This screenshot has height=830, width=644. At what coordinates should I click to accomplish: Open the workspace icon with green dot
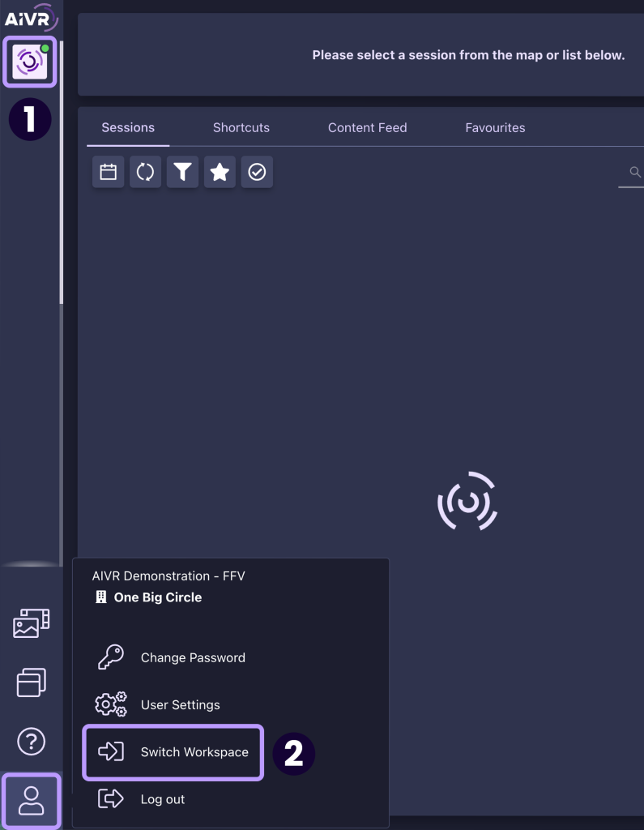[30, 62]
